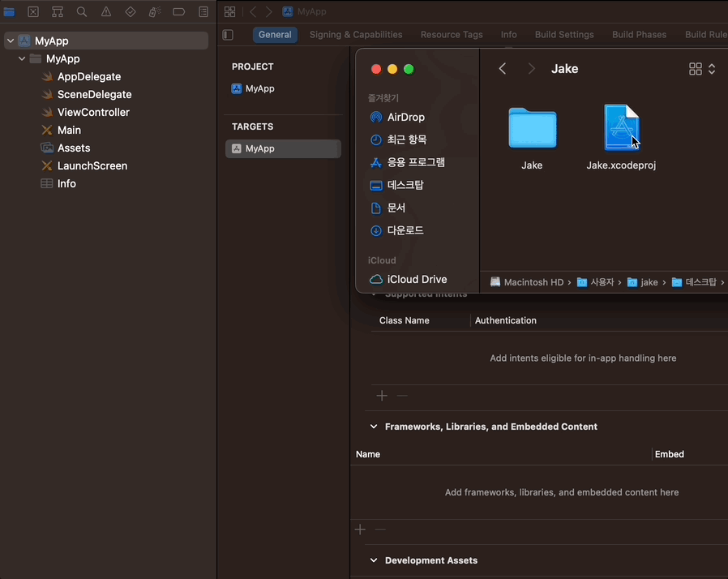Image resolution: width=728 pixels, height=579 pixels.
Task: Open the Project navigator folder icon
Action: coord(9,12)
